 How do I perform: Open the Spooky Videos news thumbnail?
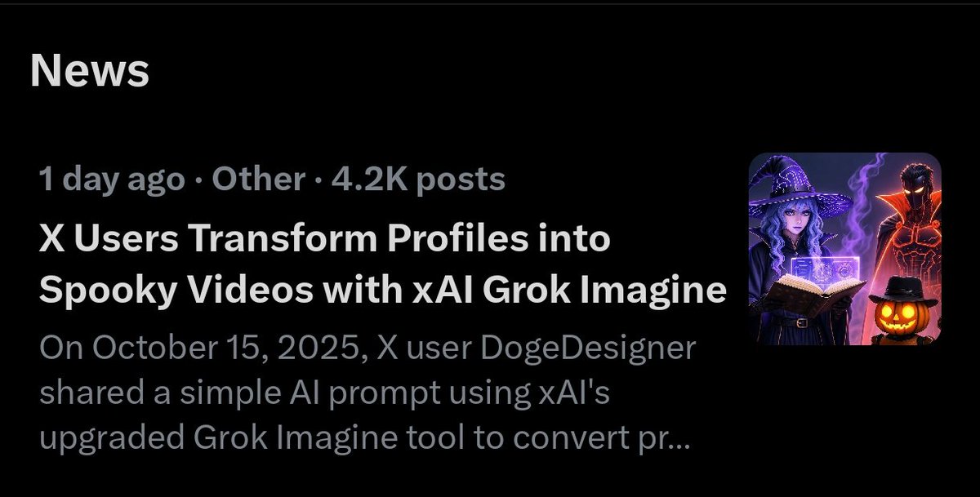[x=844, y=249]
